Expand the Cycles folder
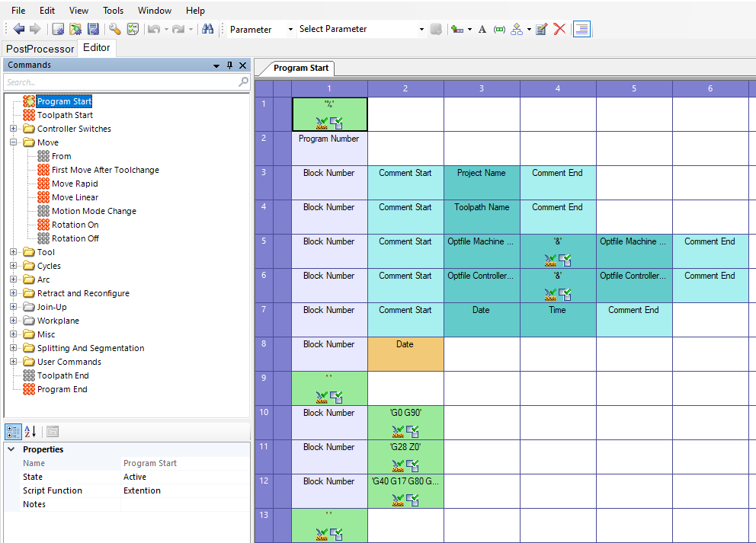Viewport: 756px width, 543px height. (x=14, y=266)
